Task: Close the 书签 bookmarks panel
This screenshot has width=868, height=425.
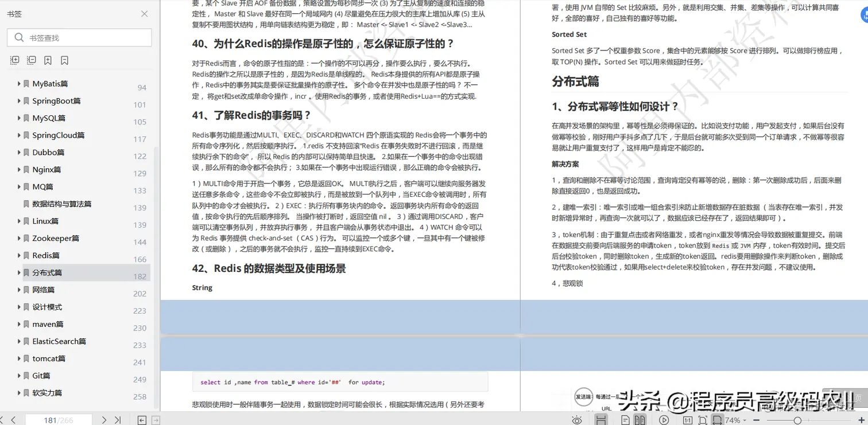Action: (x=144, y=14)
